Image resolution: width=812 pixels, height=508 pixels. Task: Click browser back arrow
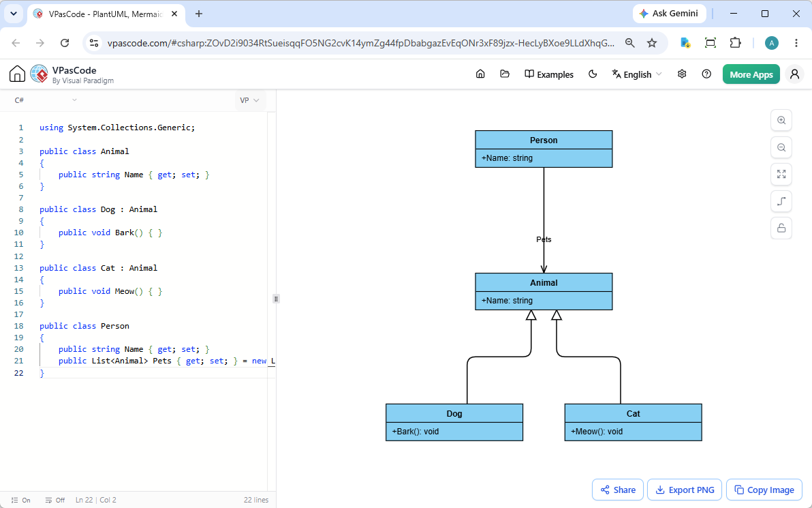tap(16, 43)
